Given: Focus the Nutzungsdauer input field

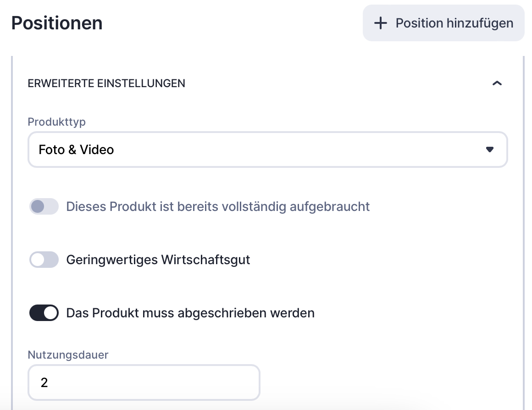Looking at the screenshot, I should 144,382.
